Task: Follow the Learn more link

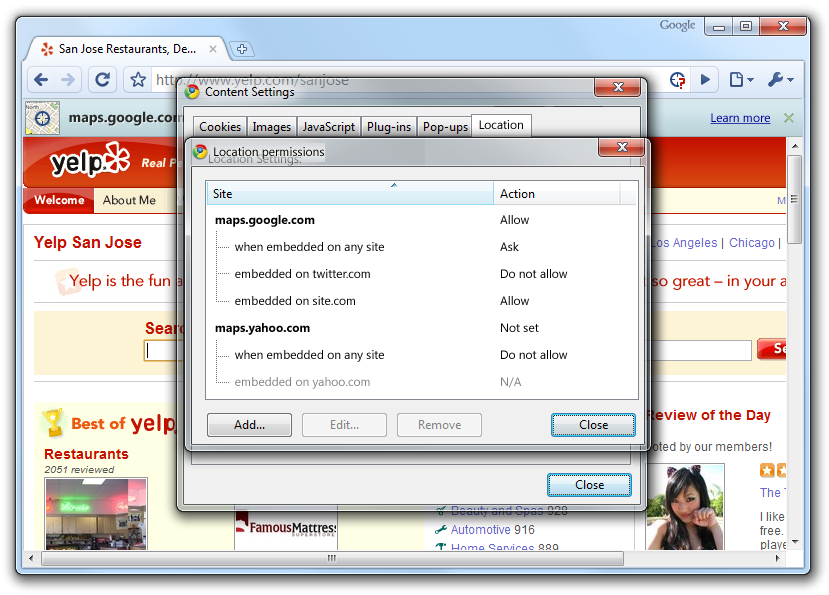Action: [740, 118]
